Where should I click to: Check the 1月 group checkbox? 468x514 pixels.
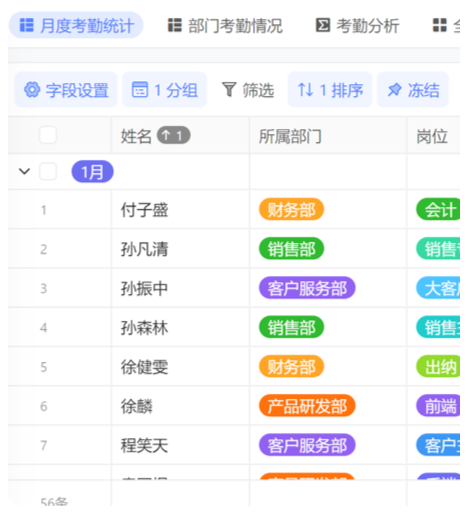click(48, 171)
